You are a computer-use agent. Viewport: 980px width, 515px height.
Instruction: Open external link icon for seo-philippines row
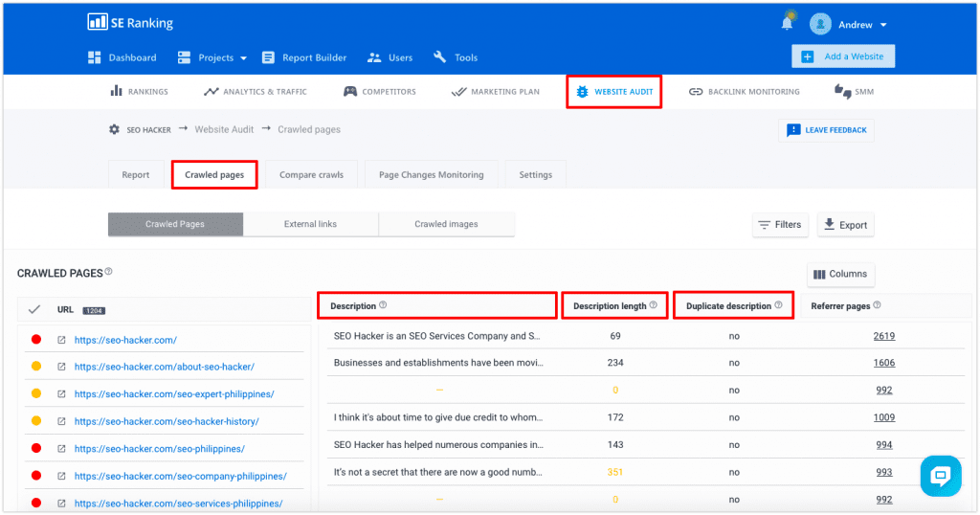61,449
